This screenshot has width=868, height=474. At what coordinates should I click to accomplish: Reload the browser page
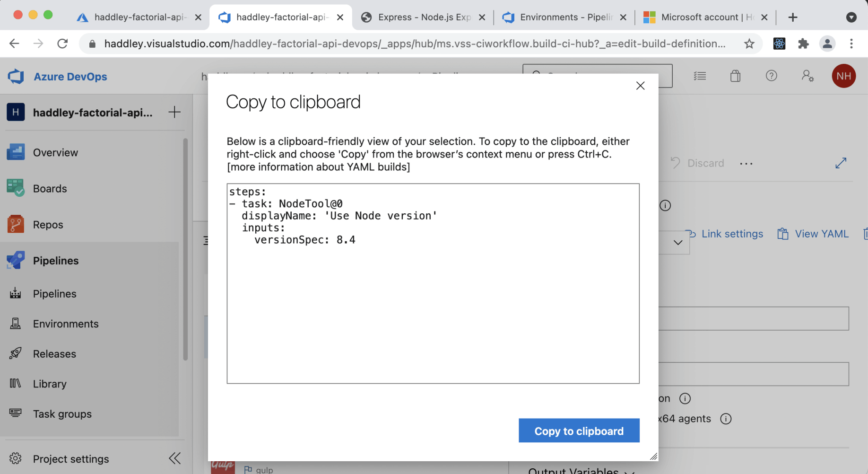tap(62, 44)
